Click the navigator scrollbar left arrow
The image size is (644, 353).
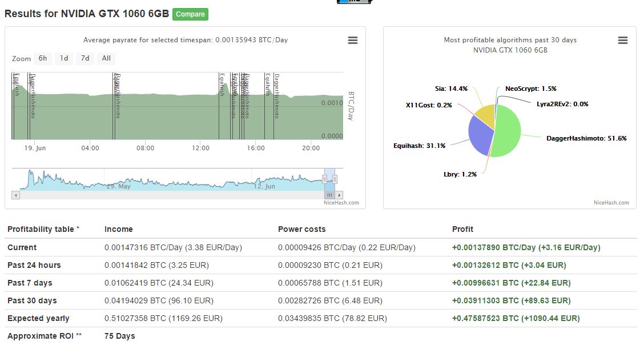pos(16,195)
